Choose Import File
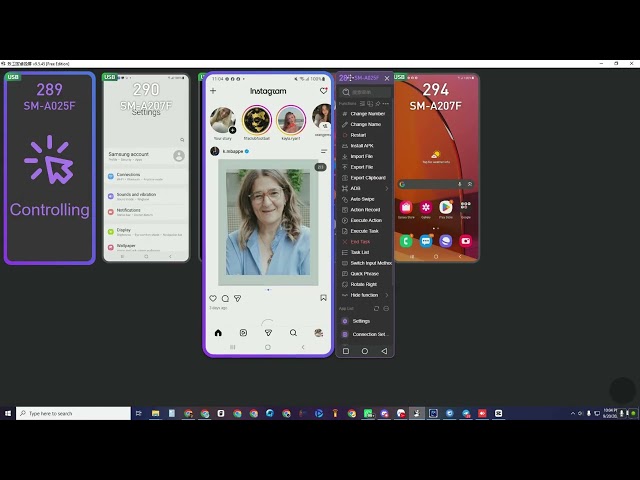The height and width of the screenshot is (480, 640). click(363, 156)
